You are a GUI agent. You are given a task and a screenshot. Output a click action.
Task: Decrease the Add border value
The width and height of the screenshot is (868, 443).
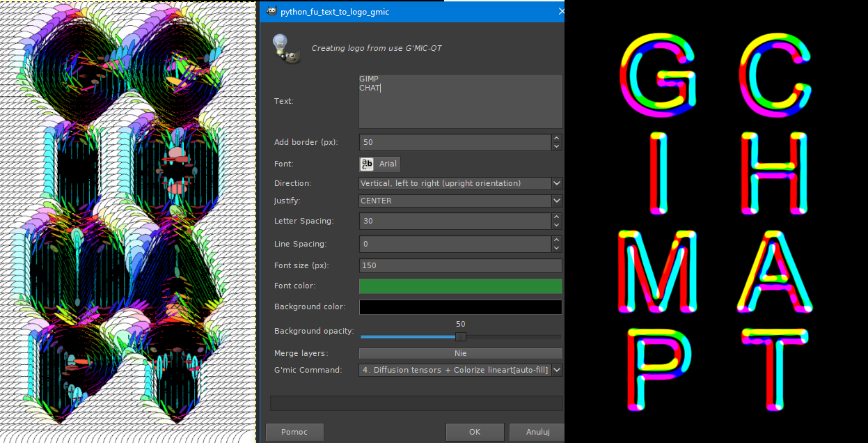556,146
